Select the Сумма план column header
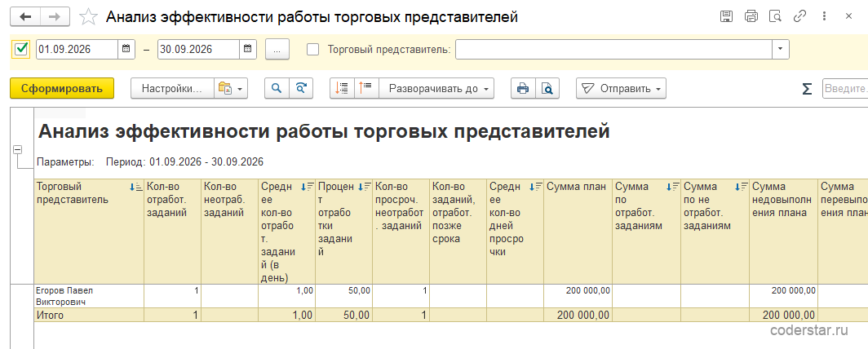The image size is (868, 349). pyautogui.click(x=578, y=232)
